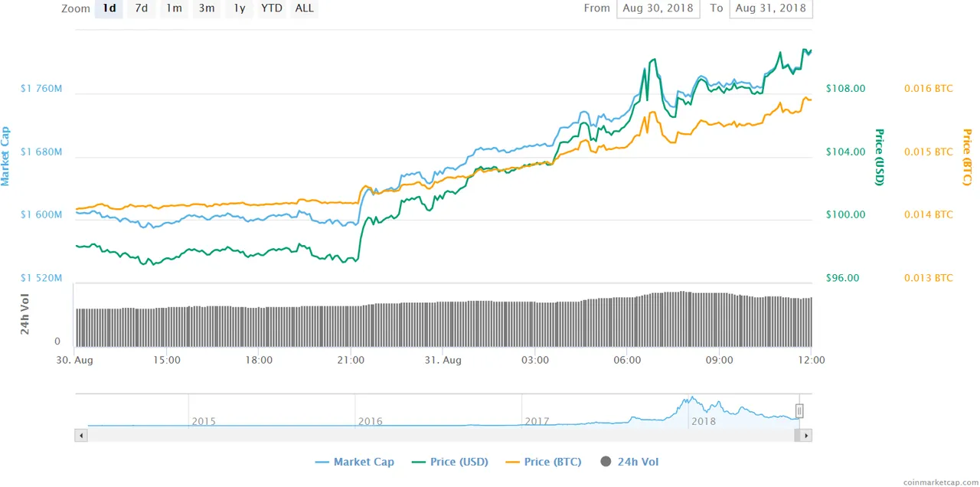Click the $96.00 price axis label

842,278
